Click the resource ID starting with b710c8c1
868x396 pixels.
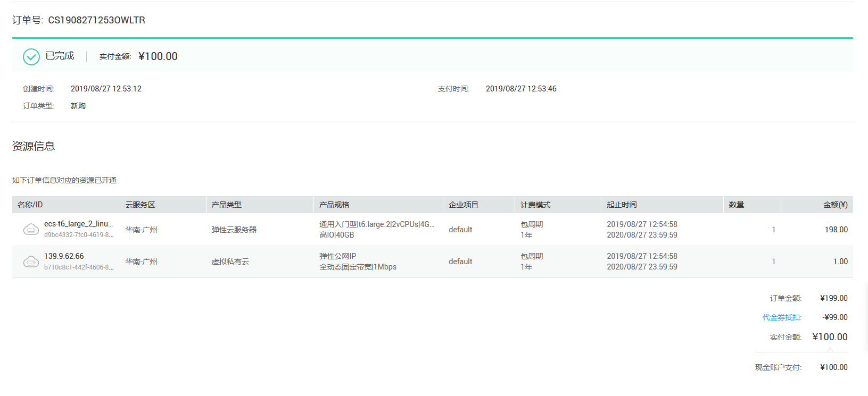point(78,267)
